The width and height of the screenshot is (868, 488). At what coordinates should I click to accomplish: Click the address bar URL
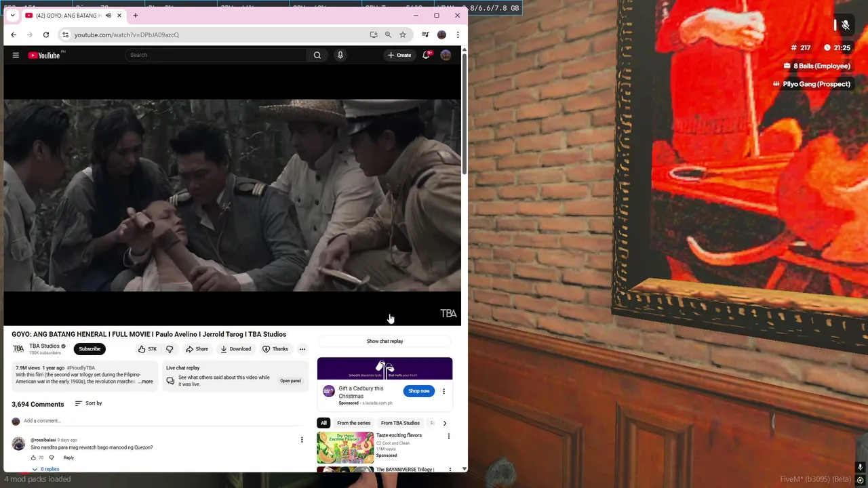(x=127, y=35)
